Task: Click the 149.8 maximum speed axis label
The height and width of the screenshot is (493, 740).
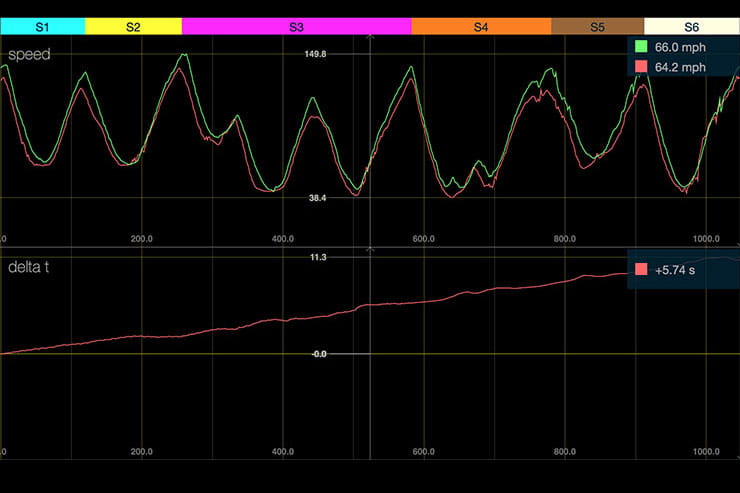Action: point(316,54)
